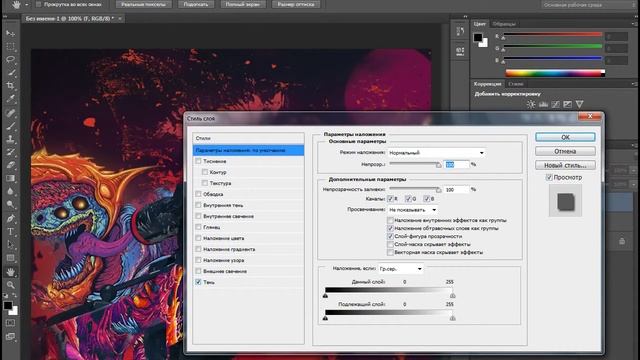The width and height of the screenshot is (640, 360).
Task: Select the Crop tool
Action: (x=10, y=86)
